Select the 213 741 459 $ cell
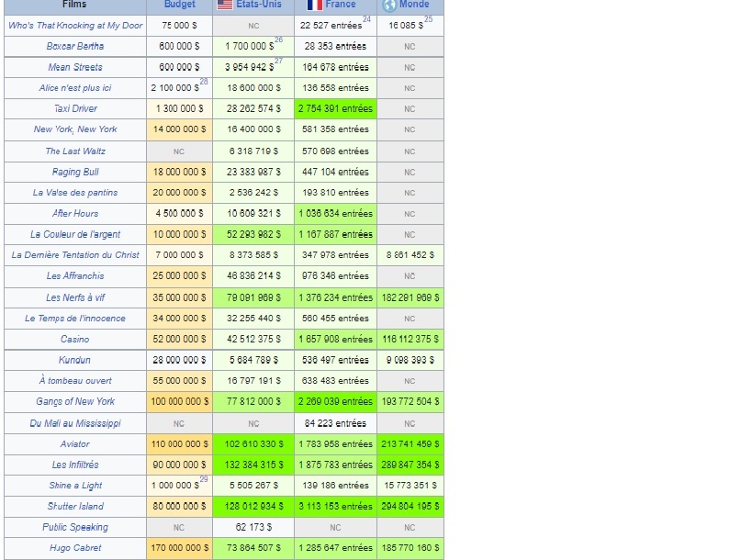This screenshot has height=560, width=752. tap(410, 444)
